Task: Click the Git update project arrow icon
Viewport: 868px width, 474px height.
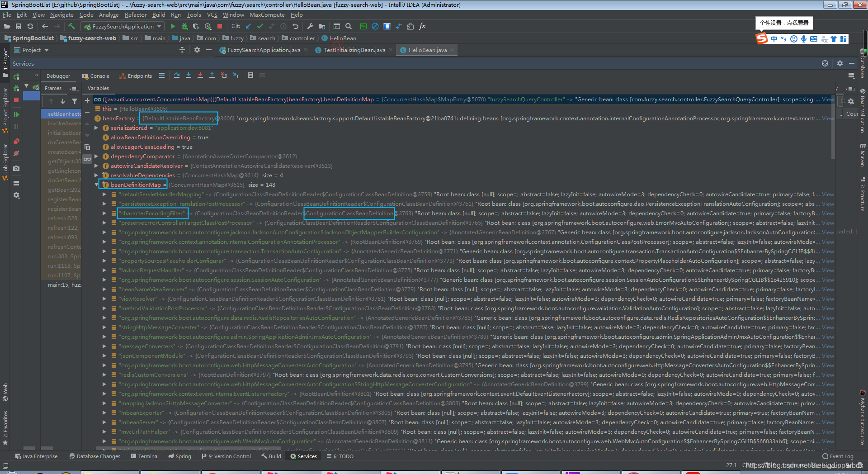Action: pos(248,26)
